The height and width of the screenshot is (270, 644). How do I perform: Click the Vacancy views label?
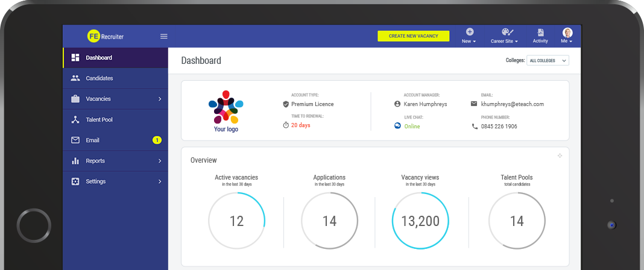click(x=420, y=178)
